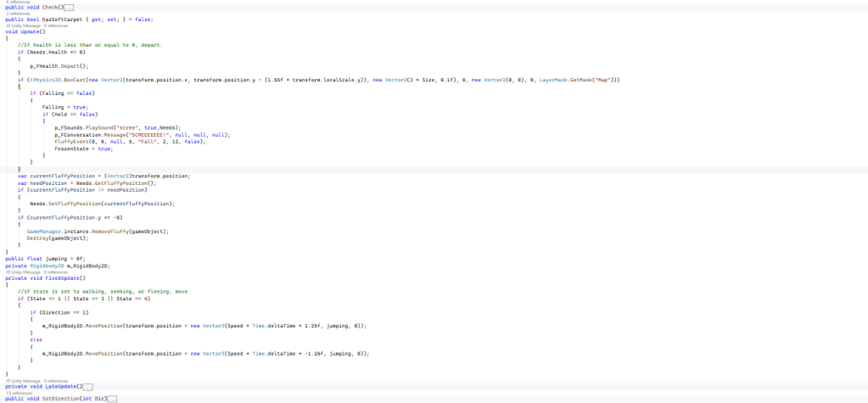Screen dimensions: 868x403
Task: Click the "scree" string literal
Action: pos(126,127)
